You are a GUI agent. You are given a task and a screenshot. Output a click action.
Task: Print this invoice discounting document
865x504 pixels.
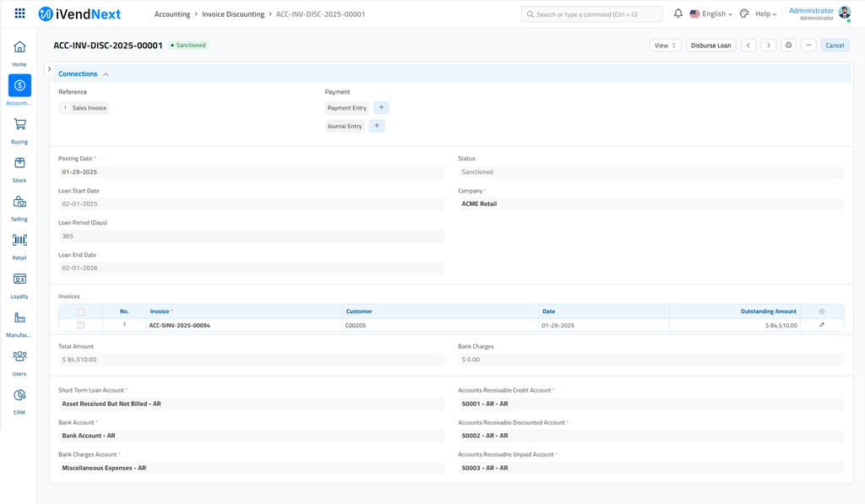click(x=788, y=46)
